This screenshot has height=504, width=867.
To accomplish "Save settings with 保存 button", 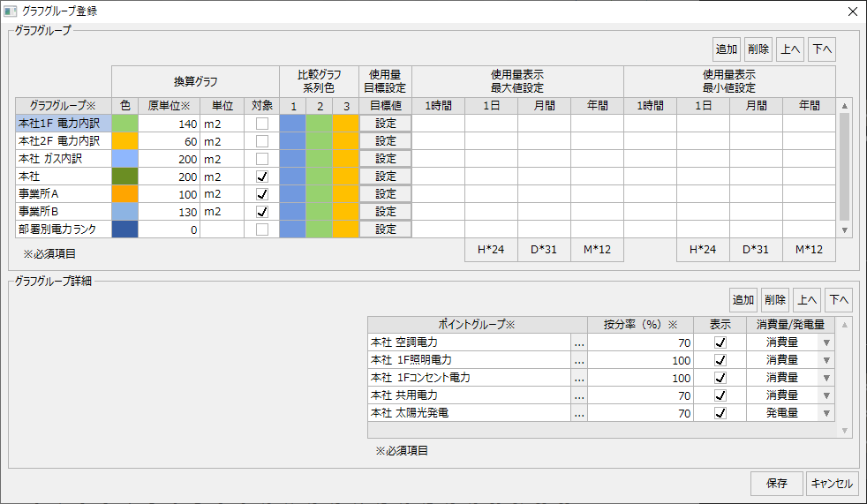I will point(777,484).
